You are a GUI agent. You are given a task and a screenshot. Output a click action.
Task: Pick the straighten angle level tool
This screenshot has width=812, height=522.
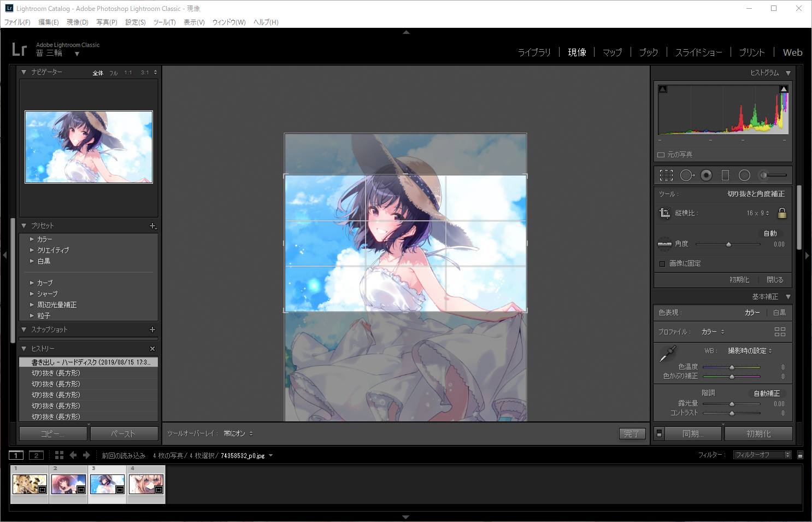(664, 244)
